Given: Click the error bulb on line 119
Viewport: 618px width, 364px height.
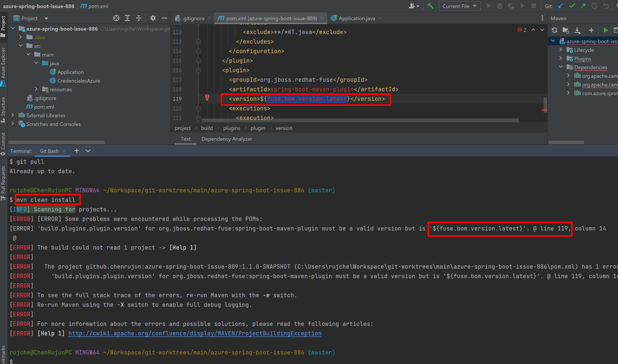Looking at the screenshot, I should (207, 97).
